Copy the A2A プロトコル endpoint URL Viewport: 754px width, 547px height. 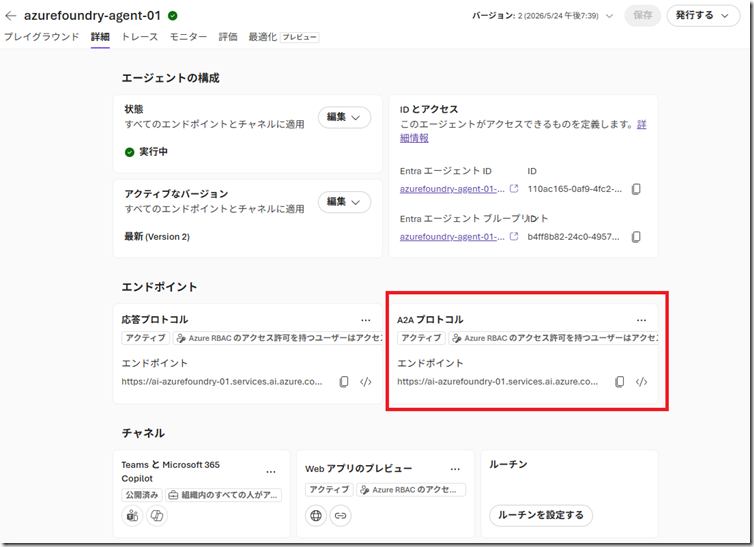pos(619,382)
